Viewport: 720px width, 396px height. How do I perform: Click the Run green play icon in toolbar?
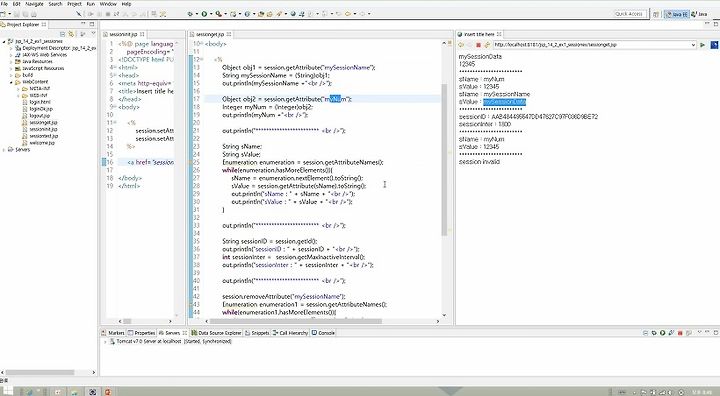coord(204,14)
